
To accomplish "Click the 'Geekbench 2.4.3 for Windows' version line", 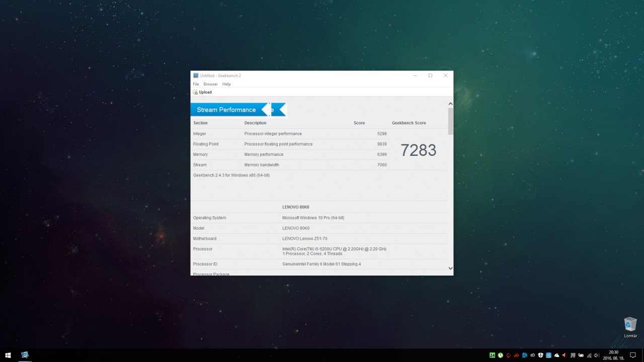I will [231, 175].
